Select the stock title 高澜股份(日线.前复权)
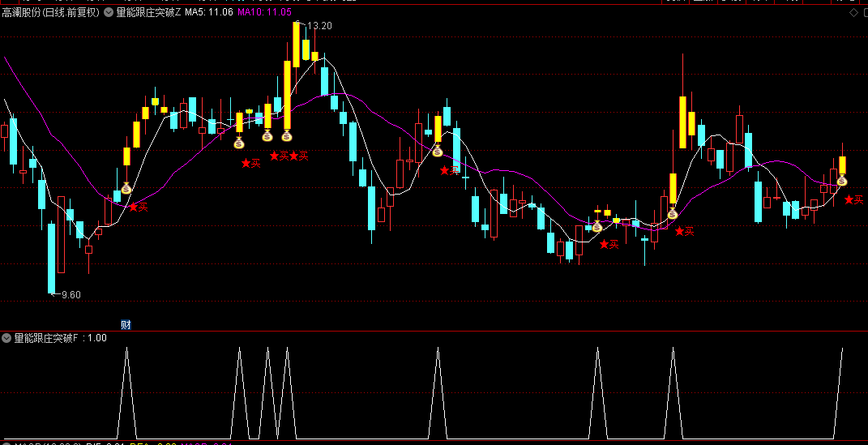868x445 pixels. pos(50,12)
